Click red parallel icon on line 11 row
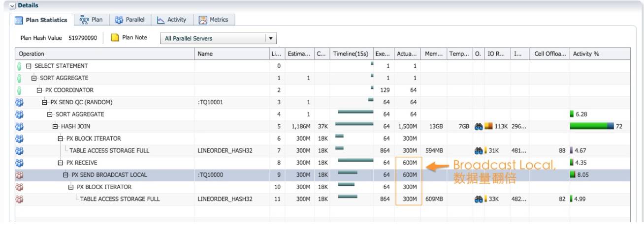This screenshot has height=227, width=644. pos(20,199)
